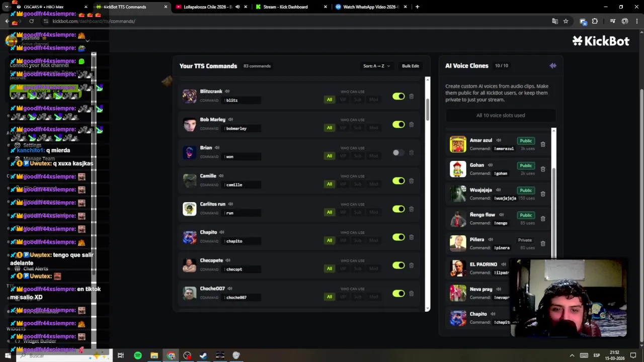This screenshot has height=362, width=644.
Task: Play the Gohan clone preview speaker
Action: 490,165
